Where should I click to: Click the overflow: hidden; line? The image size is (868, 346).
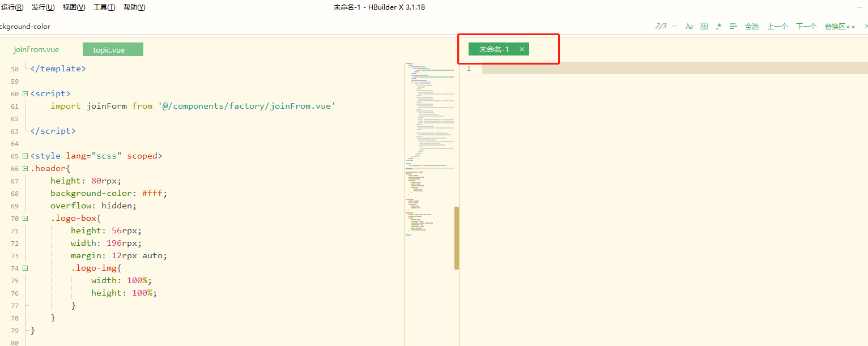coord(93,206)
